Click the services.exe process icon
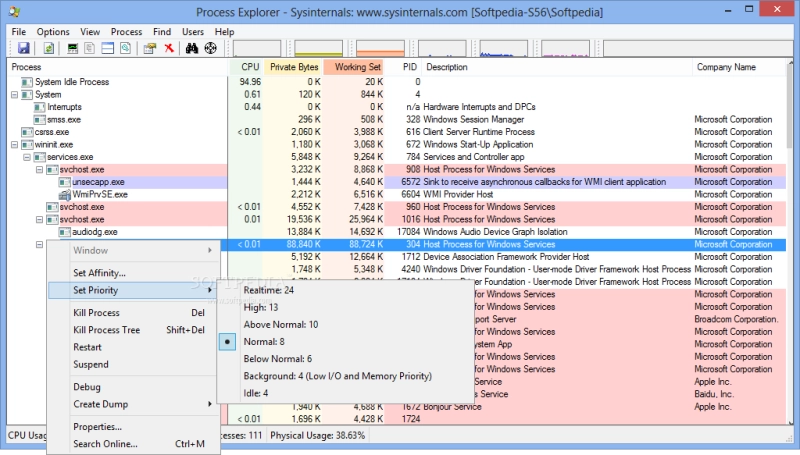The image size is (800, 455). [x=39, y=157]
